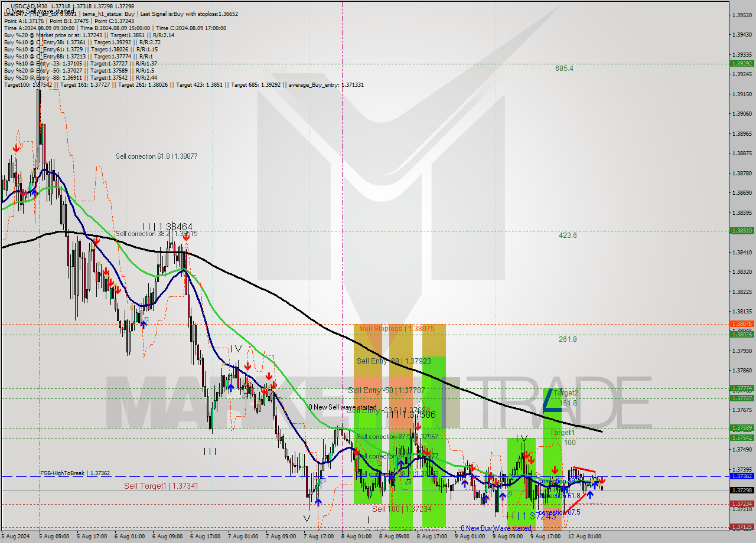This screenshot has height=543, width=756.
Task: Click the 423.6 Fibonacci level label
Action: pos(568,235)
